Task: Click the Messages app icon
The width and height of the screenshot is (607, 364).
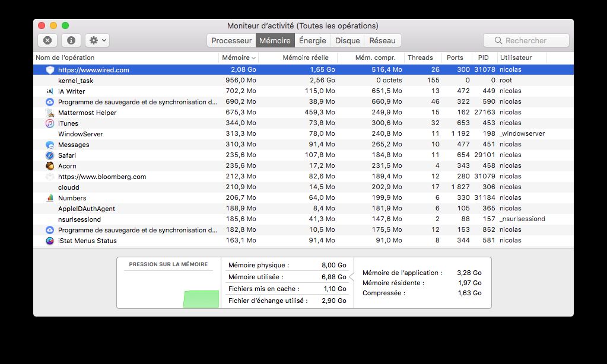Action: click(x=50, y=145)
